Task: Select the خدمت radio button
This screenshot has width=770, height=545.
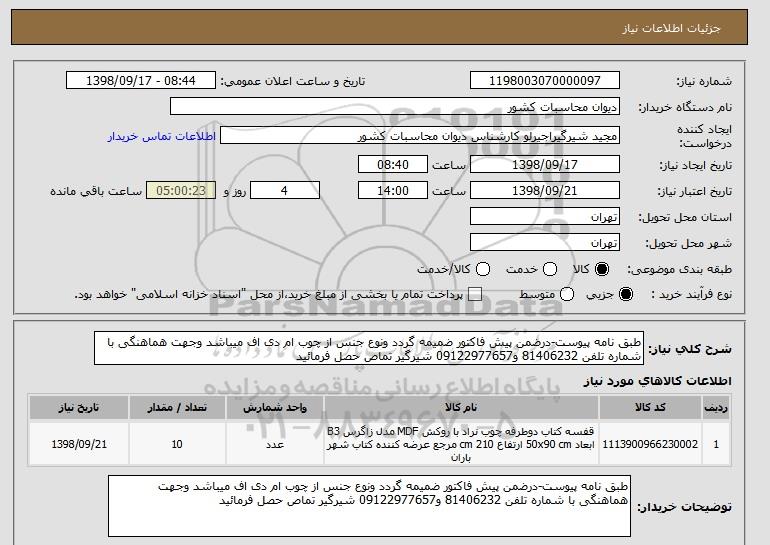Action: coord(550,269)
